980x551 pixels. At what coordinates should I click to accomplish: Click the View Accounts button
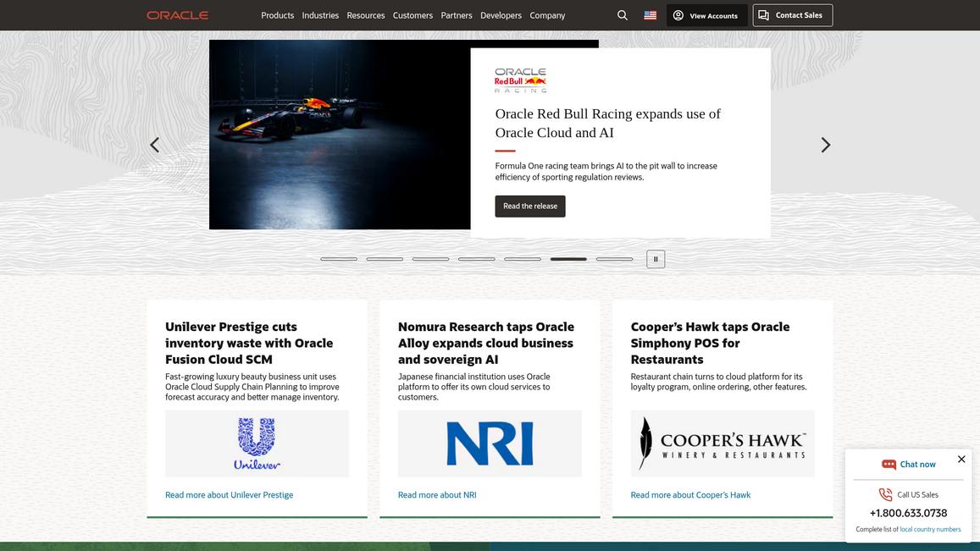[707, 15]
